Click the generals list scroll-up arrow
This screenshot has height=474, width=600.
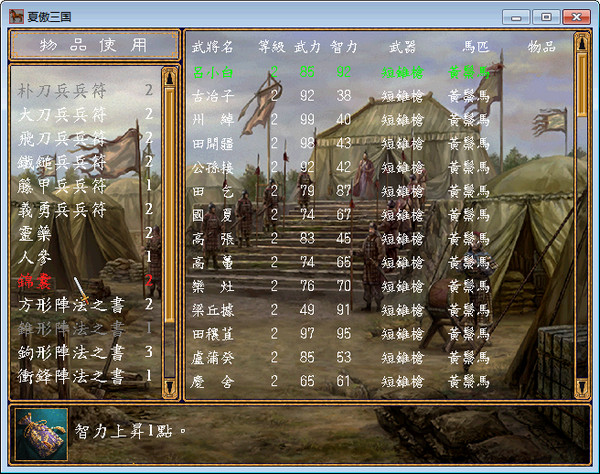coord(582,42)
